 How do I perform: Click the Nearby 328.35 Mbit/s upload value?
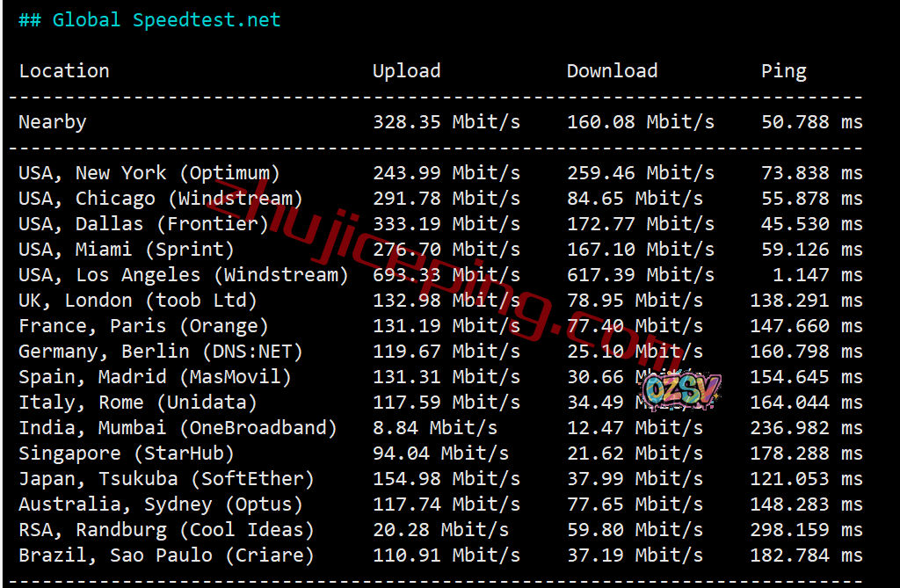(x=446, y=122)
